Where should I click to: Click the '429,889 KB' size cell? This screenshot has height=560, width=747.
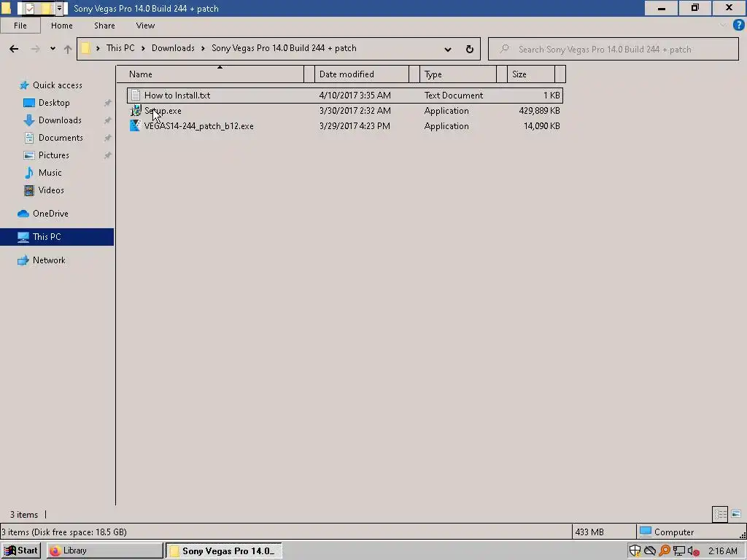(539, 111)
